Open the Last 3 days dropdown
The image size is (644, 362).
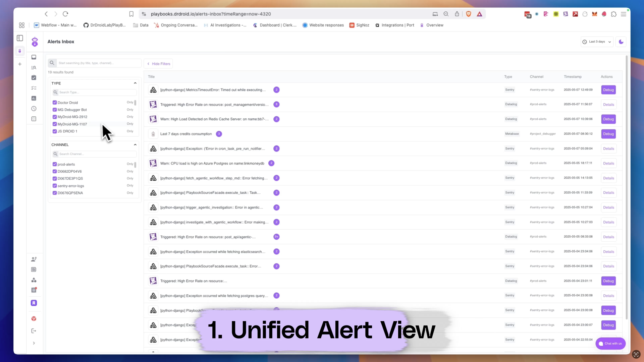coord(597,42)
